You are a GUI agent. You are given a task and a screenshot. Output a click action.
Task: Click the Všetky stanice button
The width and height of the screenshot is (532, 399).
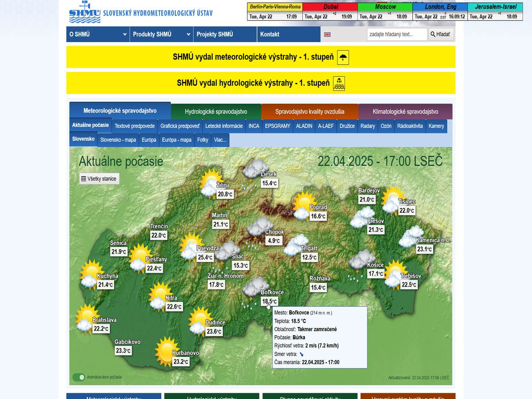point(99,179)
